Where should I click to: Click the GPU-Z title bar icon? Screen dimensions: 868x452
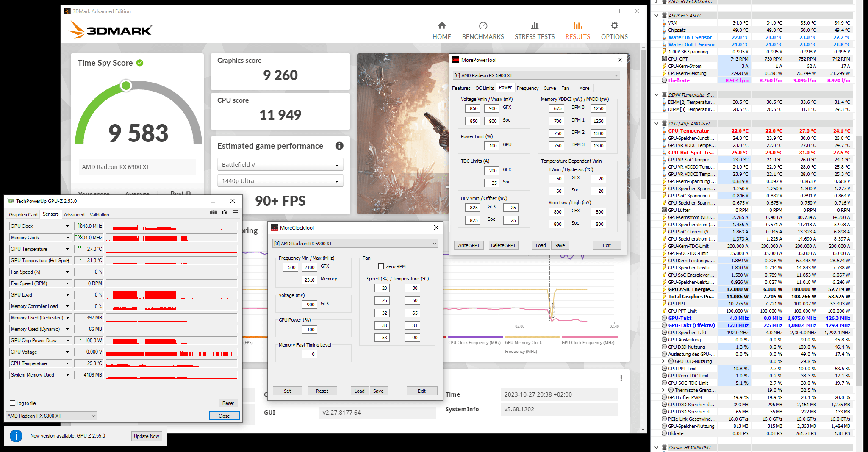11,201
